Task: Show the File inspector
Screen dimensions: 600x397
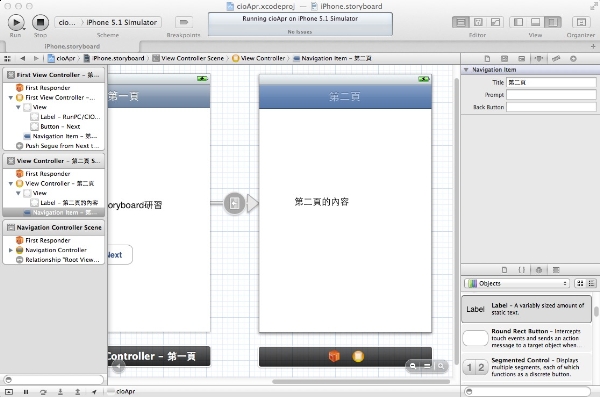Action: 487,59
